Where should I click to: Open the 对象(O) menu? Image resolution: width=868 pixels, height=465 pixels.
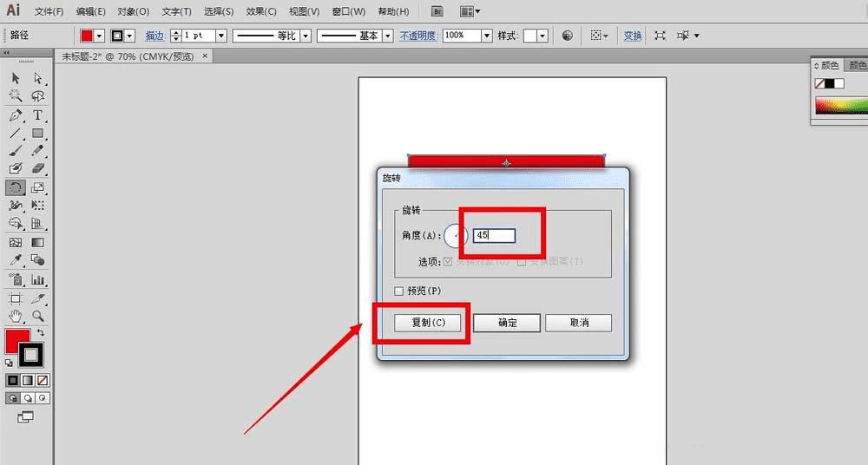tap(134, 11)
